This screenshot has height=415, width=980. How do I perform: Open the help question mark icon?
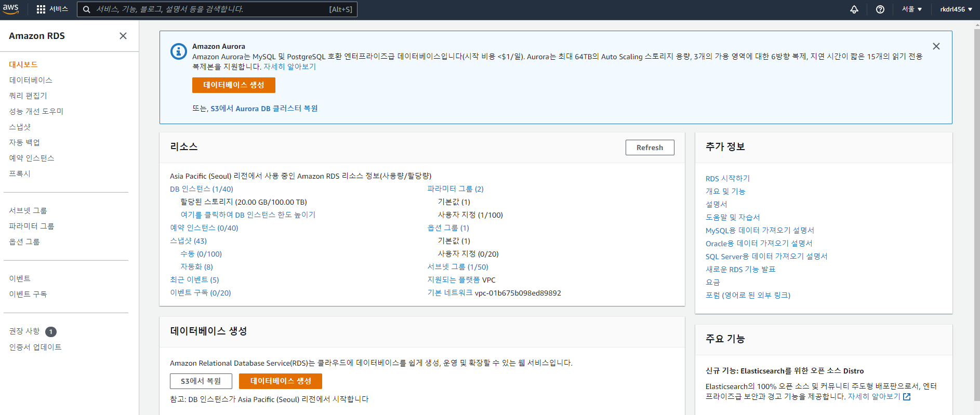(x=880, y=9)
